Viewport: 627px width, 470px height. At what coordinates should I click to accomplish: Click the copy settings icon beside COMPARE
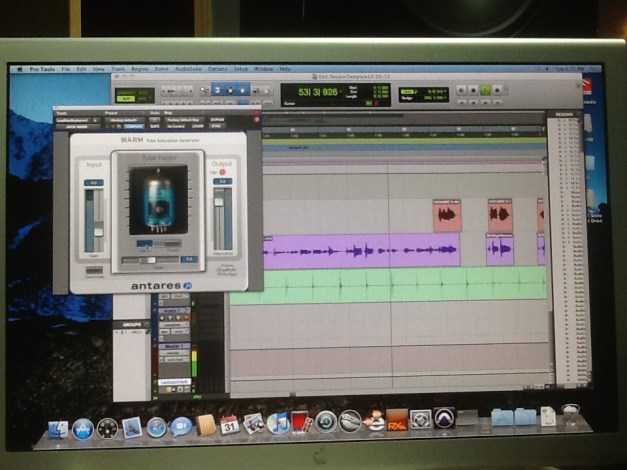(x=119, y=126)
